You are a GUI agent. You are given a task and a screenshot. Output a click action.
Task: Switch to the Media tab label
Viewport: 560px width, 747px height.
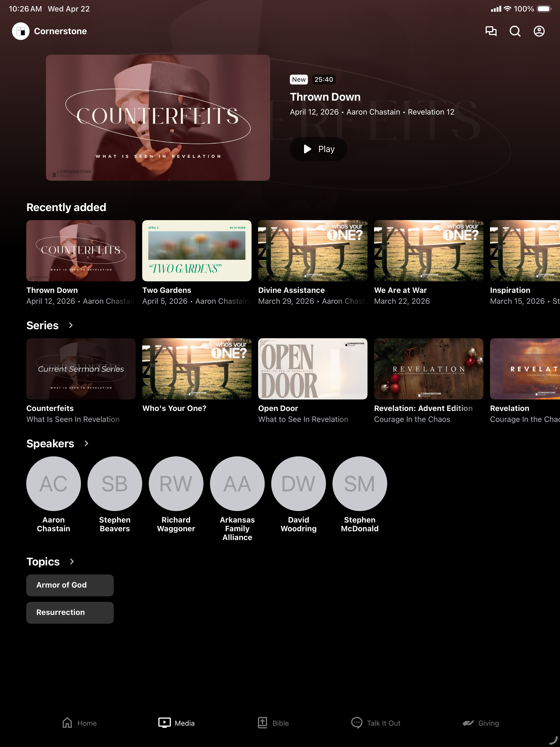coord(185,723)
